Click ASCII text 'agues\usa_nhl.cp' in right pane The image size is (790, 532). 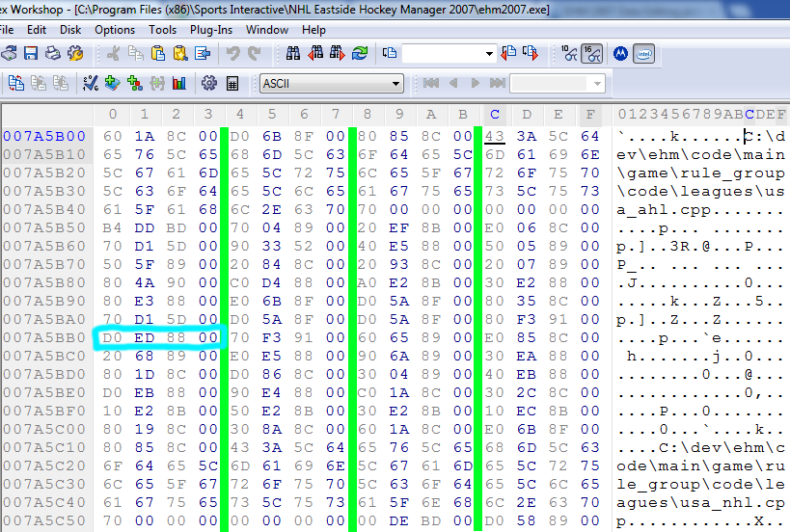tap(701, 503)
